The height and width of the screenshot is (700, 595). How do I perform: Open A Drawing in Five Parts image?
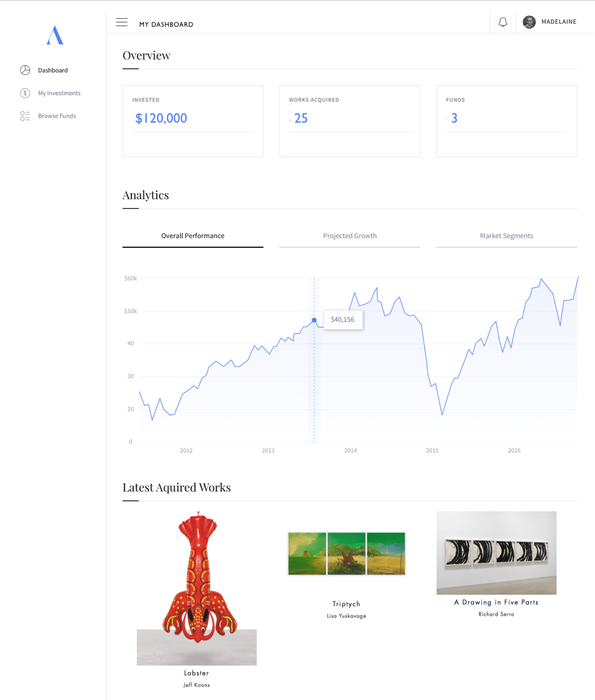pos(496,552)
